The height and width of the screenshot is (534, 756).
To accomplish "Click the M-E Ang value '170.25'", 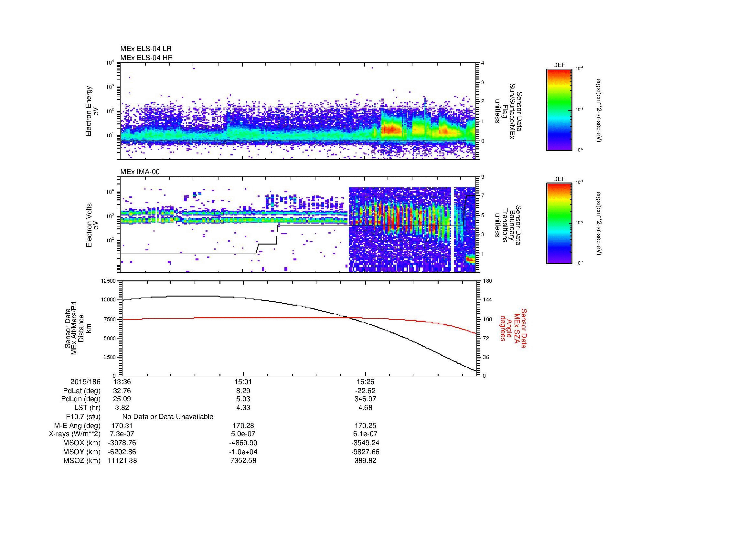I will [366, 426].
